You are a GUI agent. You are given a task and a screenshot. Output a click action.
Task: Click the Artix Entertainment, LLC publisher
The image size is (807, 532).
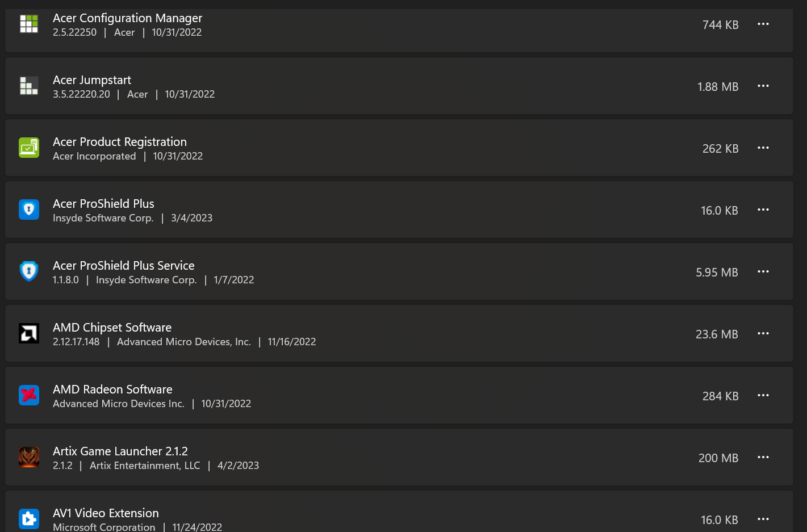click(x=145, y=466)
